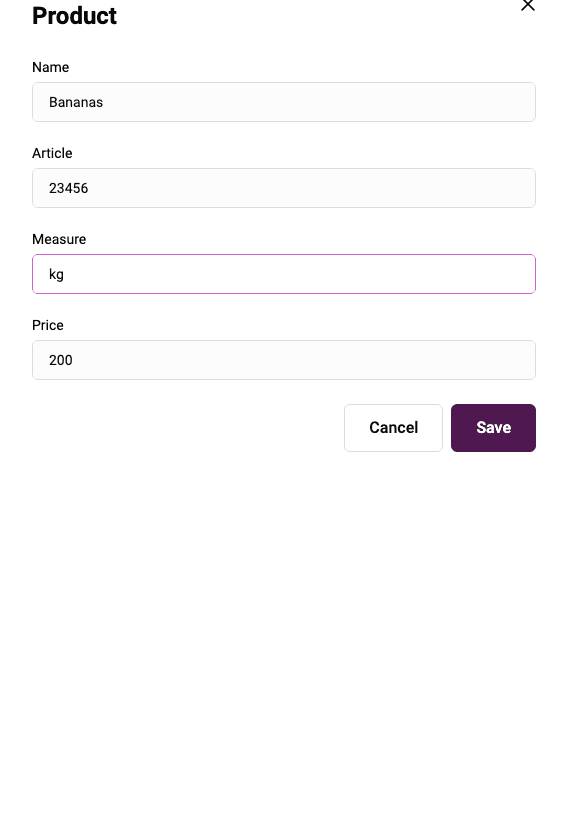This screenshot has height=836, width=568.
Task: Focus the Article input field
Action: click(x=284, y=188)
